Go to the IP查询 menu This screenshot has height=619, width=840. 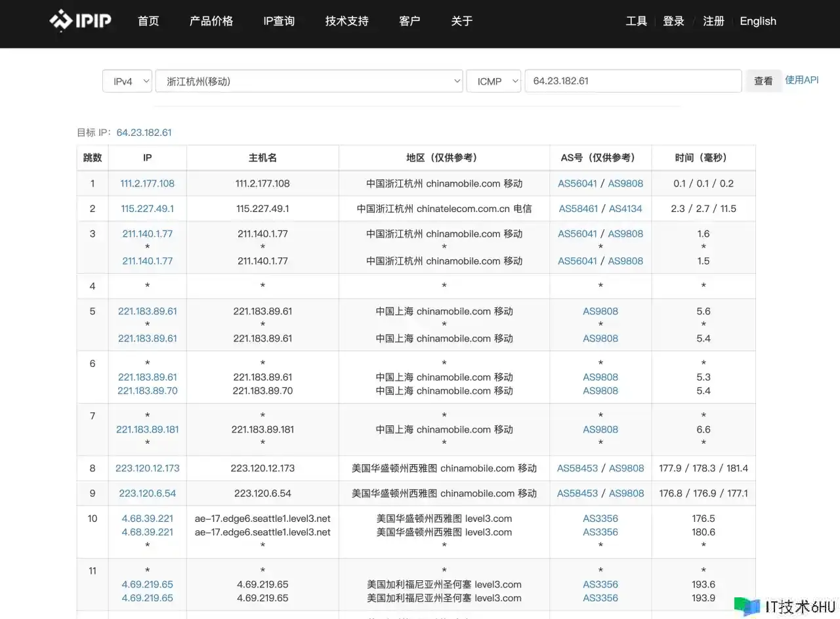point(279,21)
